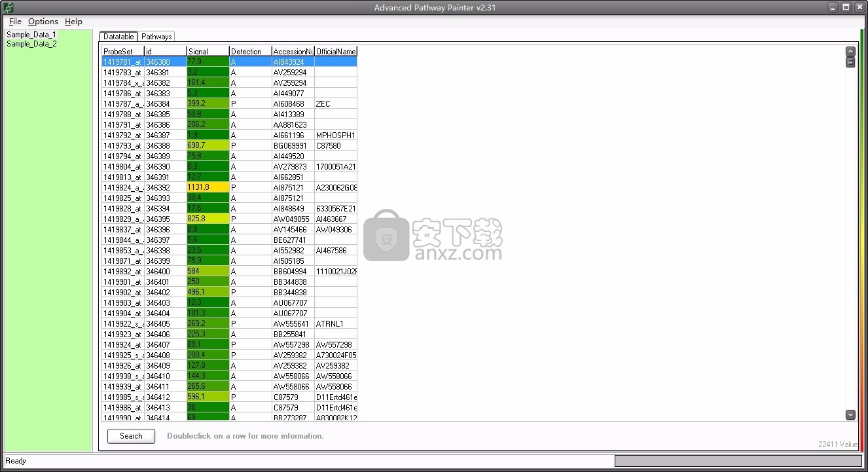Viewport: 868px width, 472px height.
Task: Switch to the Datatable tab
Action: coord(118,37)
